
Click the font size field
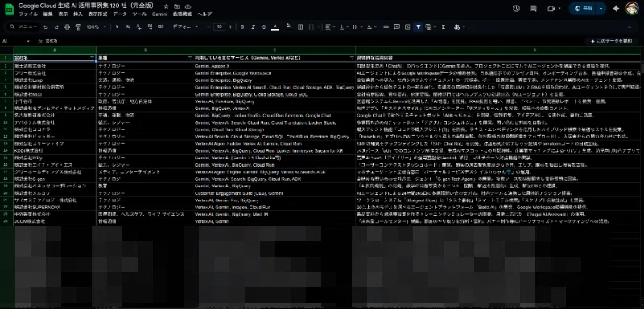pos(219,27)
